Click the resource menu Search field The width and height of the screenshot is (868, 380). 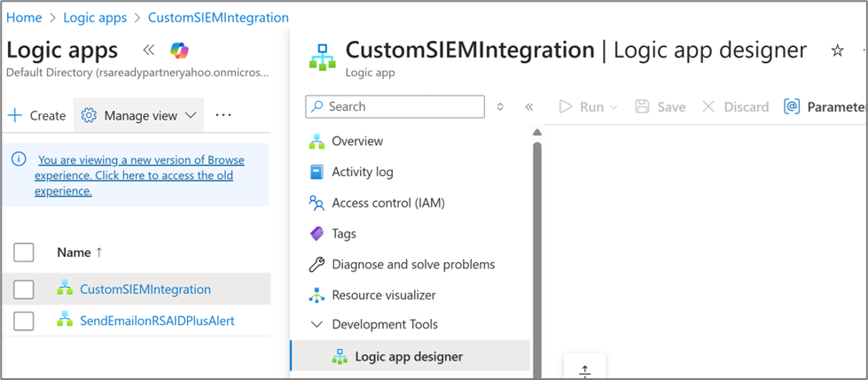[x=395, y=106]
